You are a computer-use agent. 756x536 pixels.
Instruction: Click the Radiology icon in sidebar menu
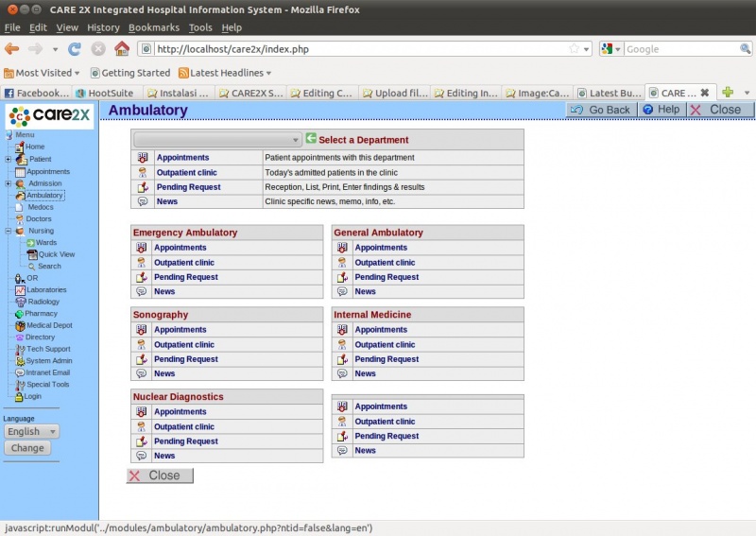click(x=21, y=302)
